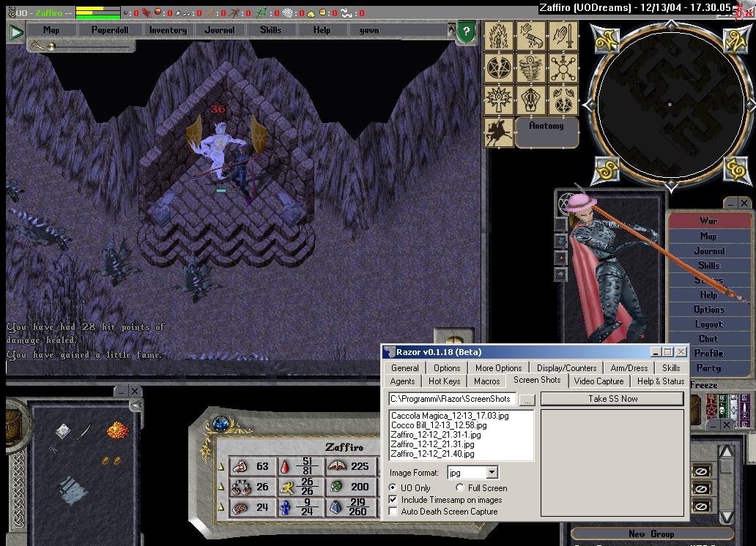Open the Image Format dropdown
The width and height of the screenshot is (756, 546).
[x=492, y=472]
